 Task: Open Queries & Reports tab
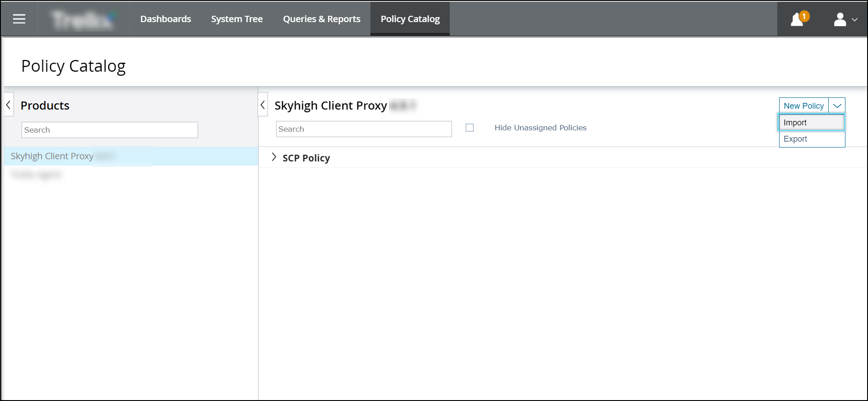[322, 19]
